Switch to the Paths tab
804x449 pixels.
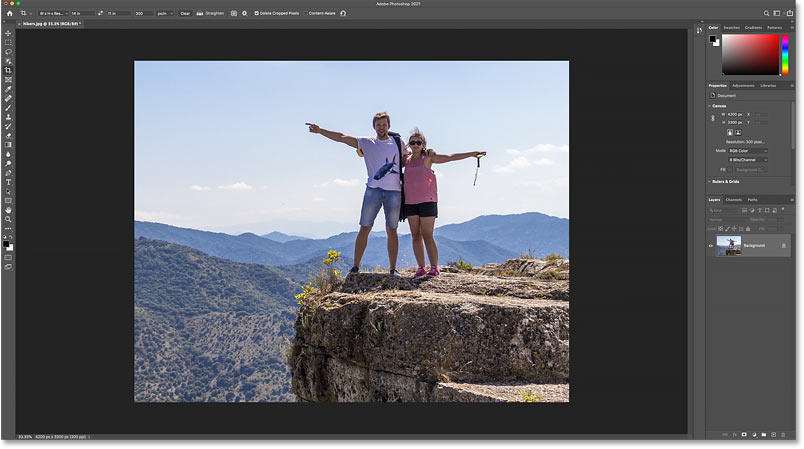click(x=752, y=200)
